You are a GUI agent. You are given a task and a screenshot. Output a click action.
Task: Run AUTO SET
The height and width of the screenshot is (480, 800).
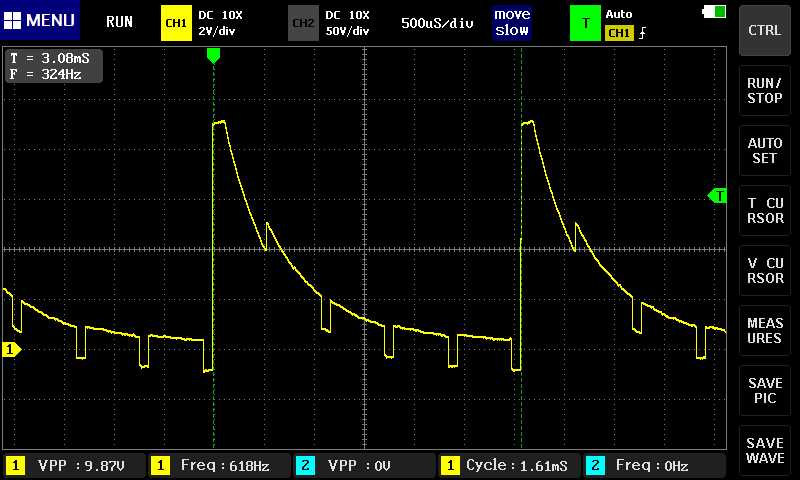coord(764,150)
